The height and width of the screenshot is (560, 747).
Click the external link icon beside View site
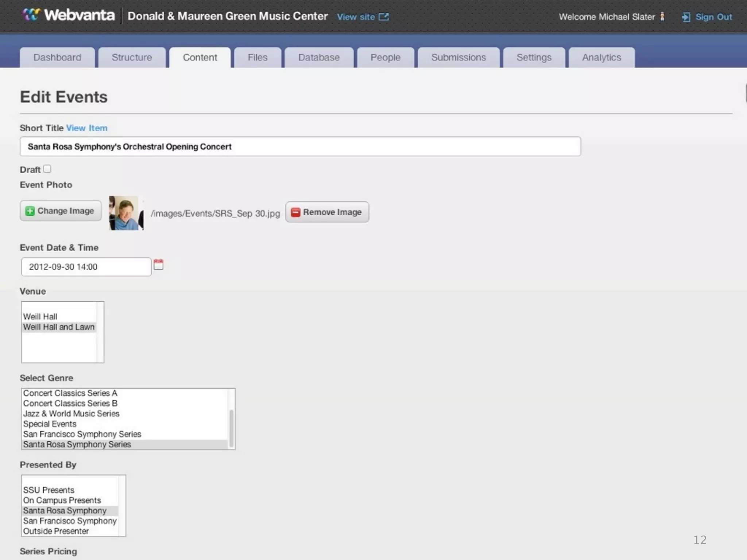(x=384, y=17)
